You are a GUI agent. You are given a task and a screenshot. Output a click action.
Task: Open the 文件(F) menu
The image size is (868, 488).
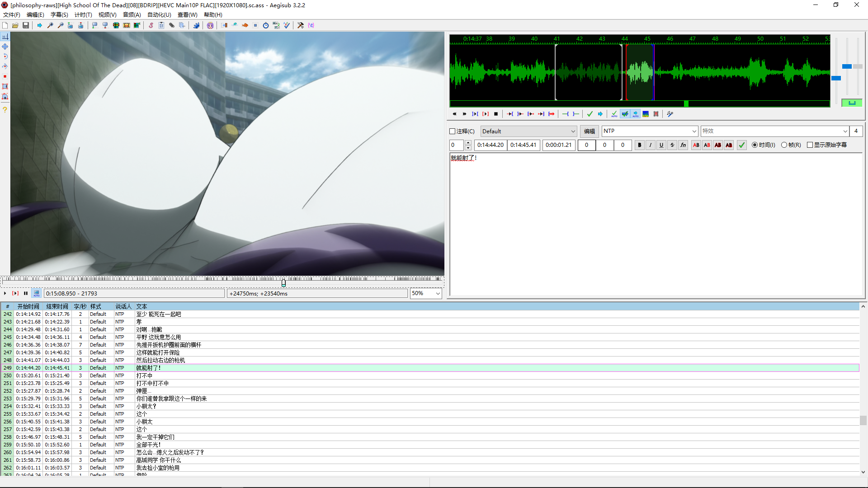11,15
